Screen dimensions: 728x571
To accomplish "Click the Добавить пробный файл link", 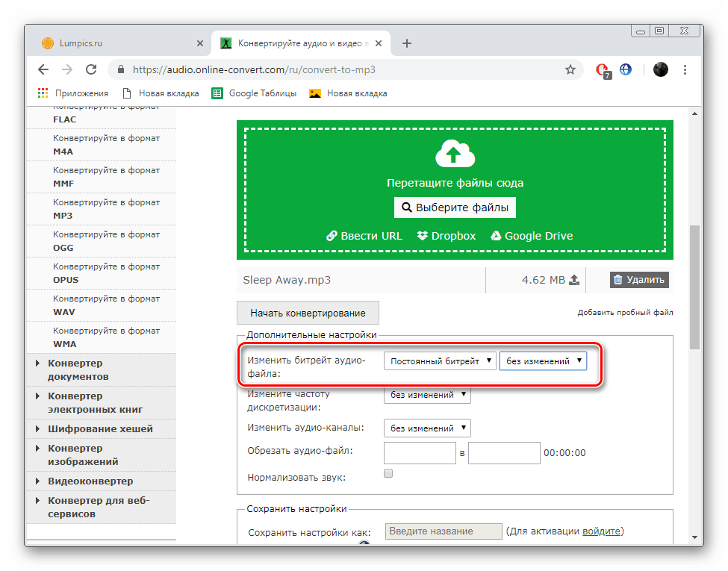I will (625, 313).
